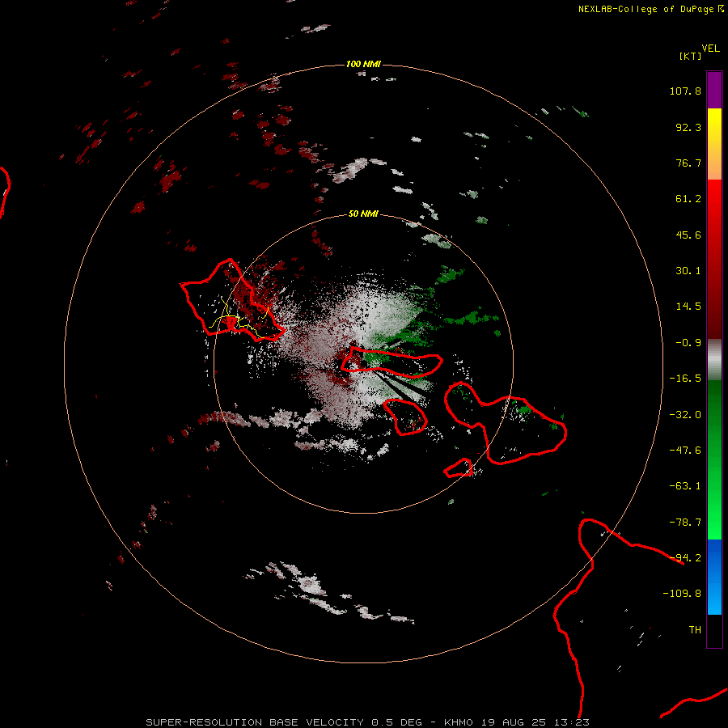The image size is (728, 728).
Task: Click the 61.2 legend value
Action: point(688,199)
